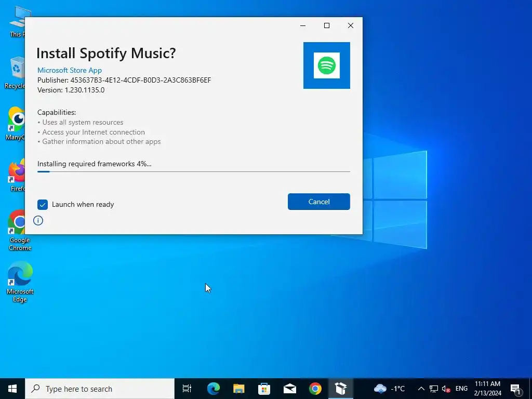Open the Microsoft Store App link

pyautogui.click(x=70, y=70)
